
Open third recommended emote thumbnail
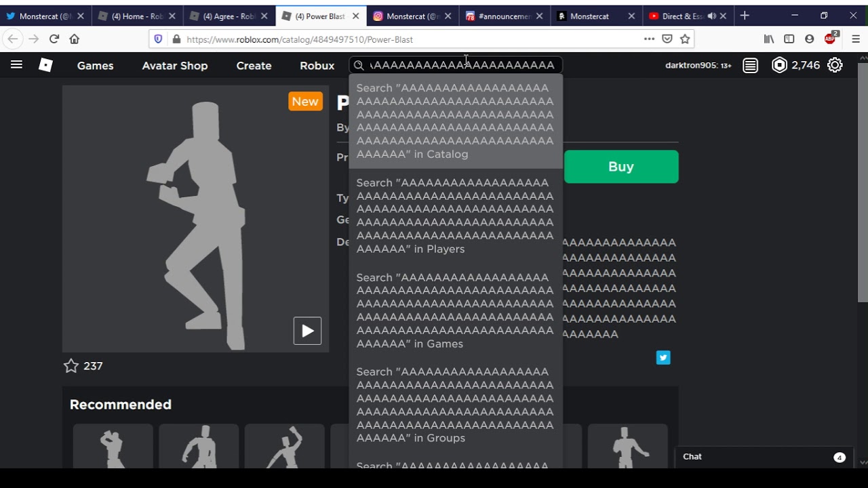pos(284,446)
